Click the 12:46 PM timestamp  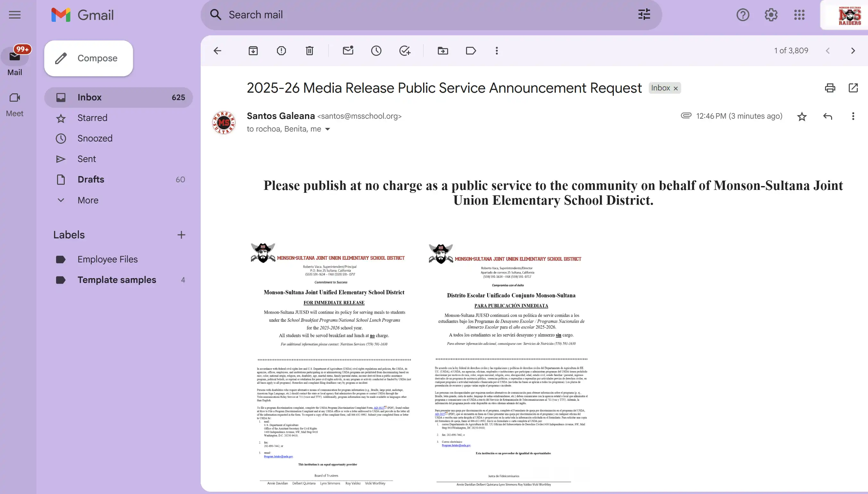pos(739,116)
